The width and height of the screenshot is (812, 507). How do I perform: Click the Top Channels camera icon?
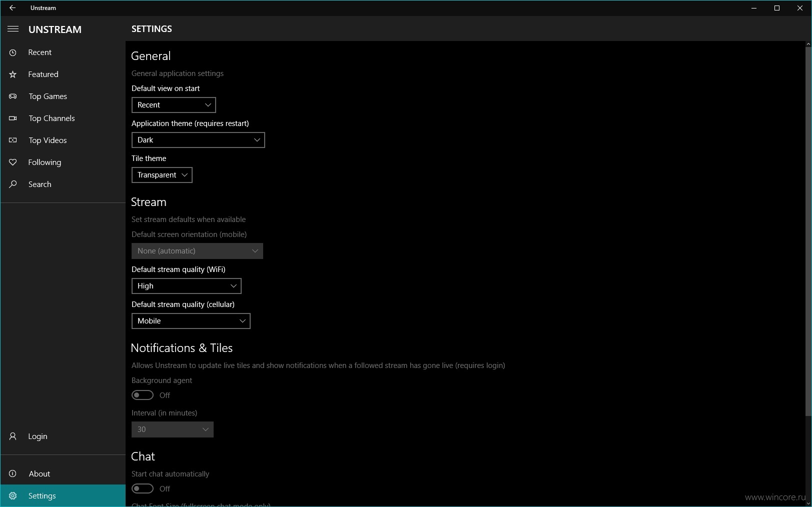coord(13,118)
